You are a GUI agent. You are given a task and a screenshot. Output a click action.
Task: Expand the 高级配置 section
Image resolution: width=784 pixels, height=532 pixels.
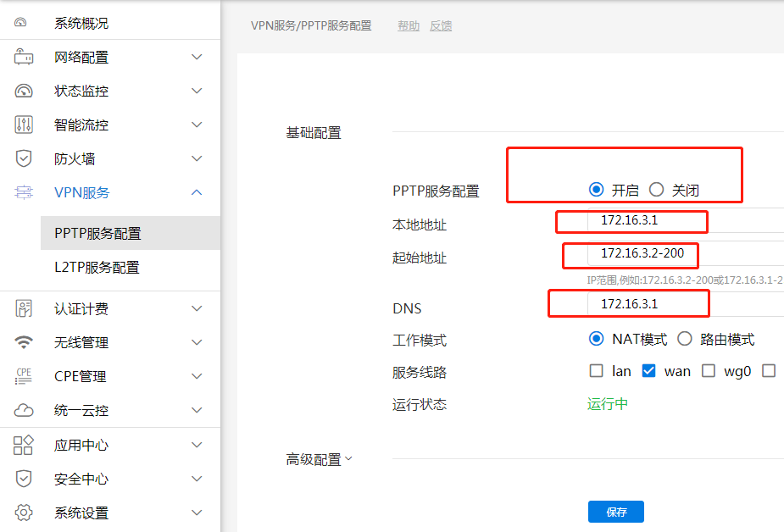319,460
